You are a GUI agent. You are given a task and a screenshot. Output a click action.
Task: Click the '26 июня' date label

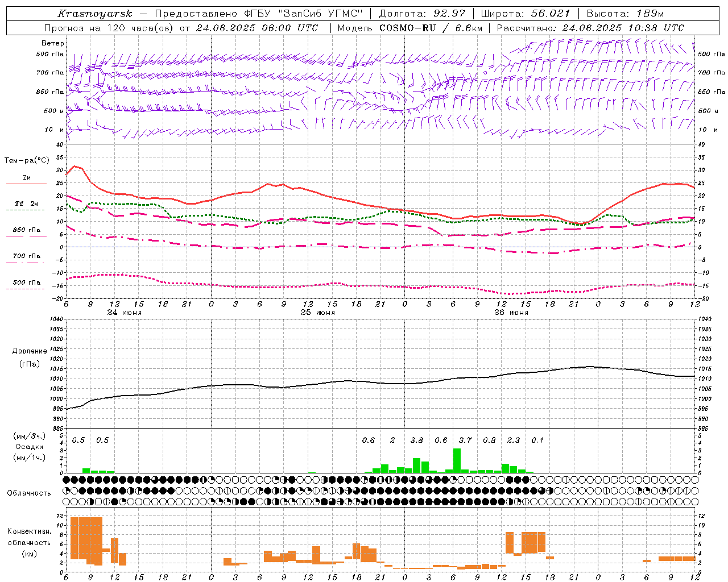tap(511, 313)
